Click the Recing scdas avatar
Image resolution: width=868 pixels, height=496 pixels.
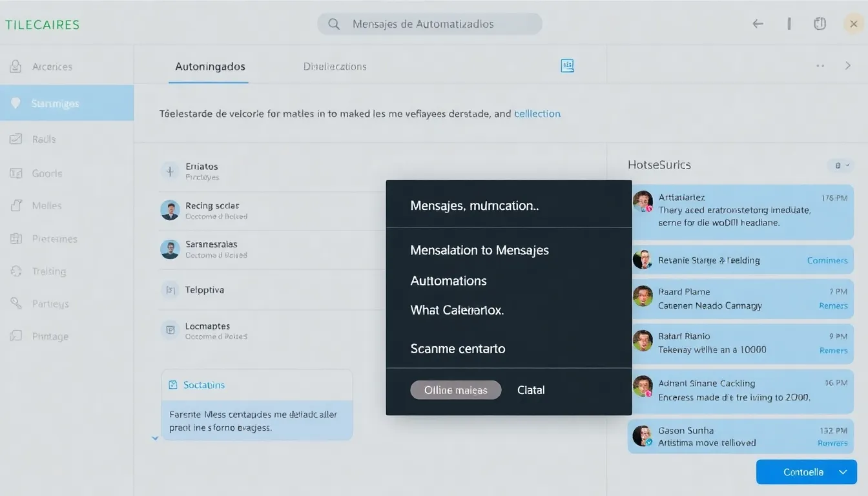pyautogui.click(x=170, y=210)
